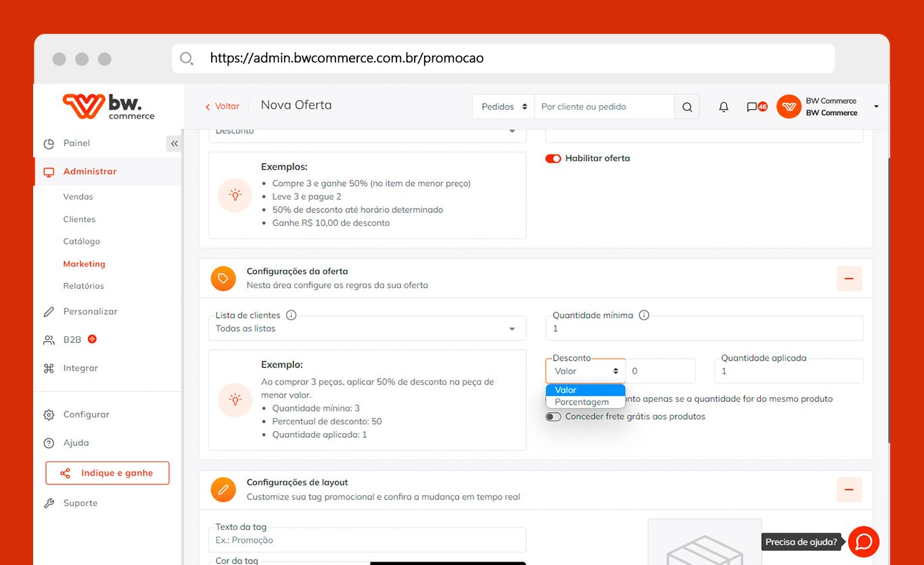Click the Integrar command icon
Viewport: 924px width, 565px height.
pyautogui.click(x=49, y=368)
